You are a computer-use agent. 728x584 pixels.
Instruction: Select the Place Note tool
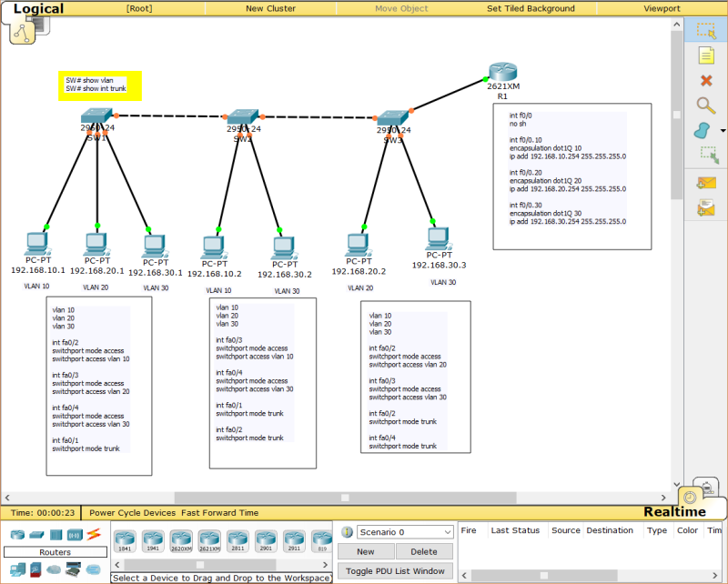click(708, 55)
